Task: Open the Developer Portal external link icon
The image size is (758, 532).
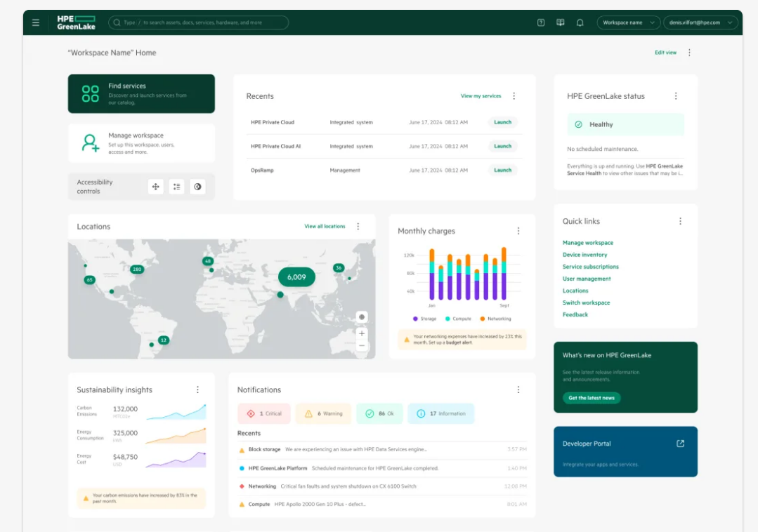Action: tap(680, 444)
